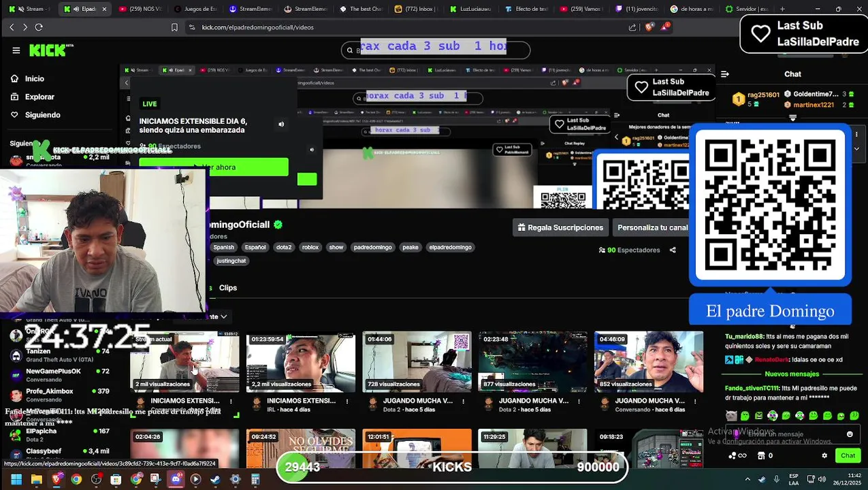Select the Español tag
Screen dimensions: 868x490
pyautogui.click(x=255, y=247)
